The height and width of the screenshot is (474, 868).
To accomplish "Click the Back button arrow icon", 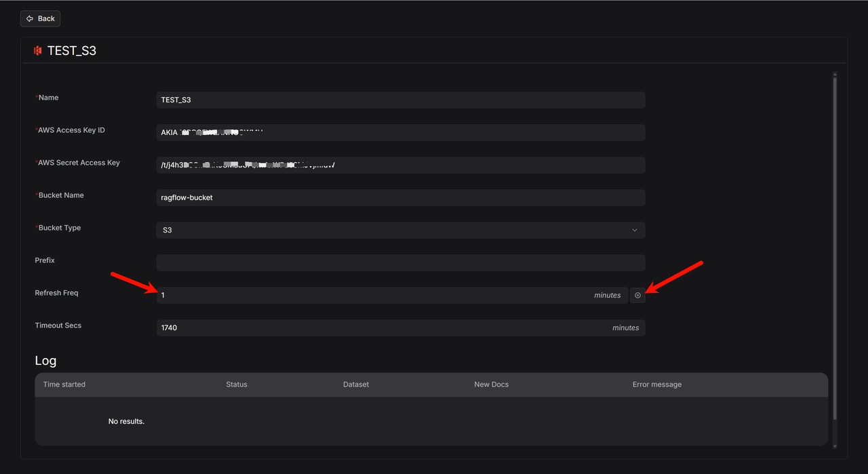I will 30,18.
